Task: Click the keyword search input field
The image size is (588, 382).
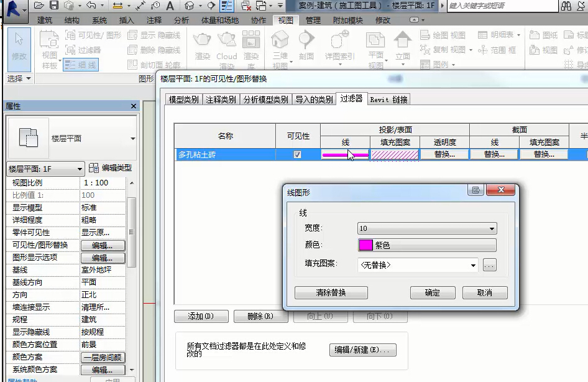Action: (502, 6)
